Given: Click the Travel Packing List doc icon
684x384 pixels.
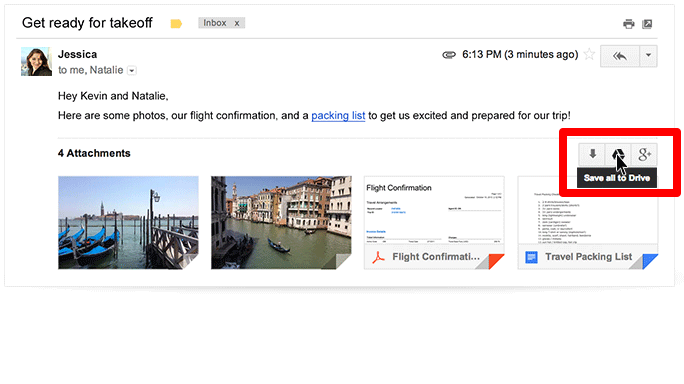Looking at the screenshot, I should pos(531,257).
